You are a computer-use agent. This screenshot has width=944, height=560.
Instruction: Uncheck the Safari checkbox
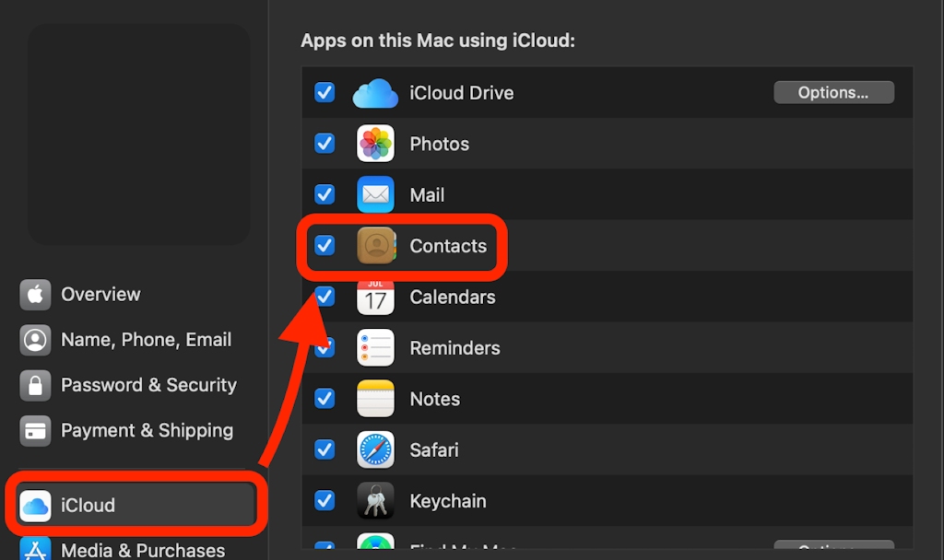[324, 450]
